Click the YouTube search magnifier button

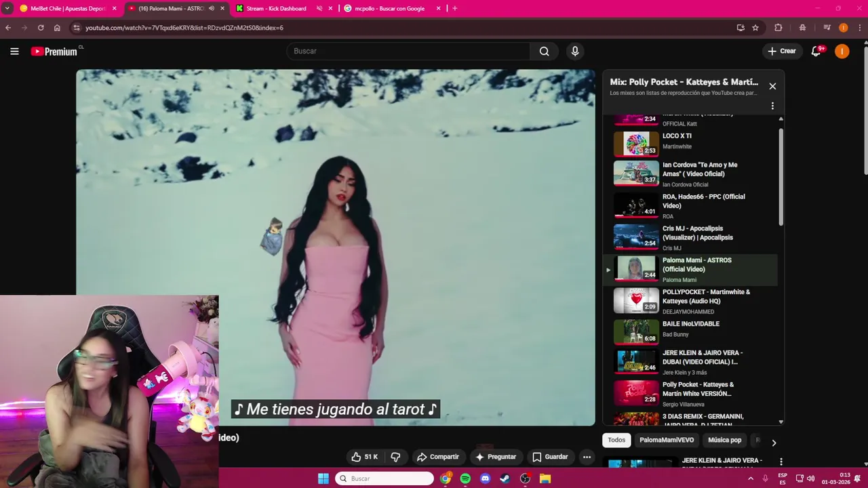tap(544, 52)
